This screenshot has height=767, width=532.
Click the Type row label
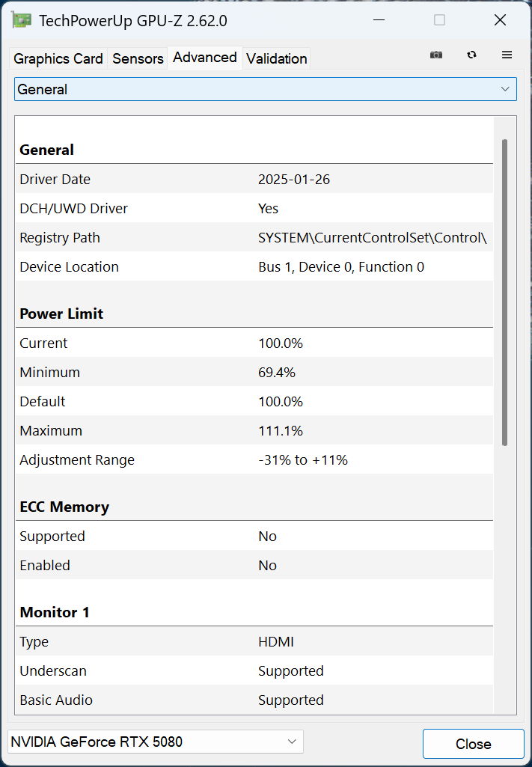pyautogui.click(x=34, y=642)
